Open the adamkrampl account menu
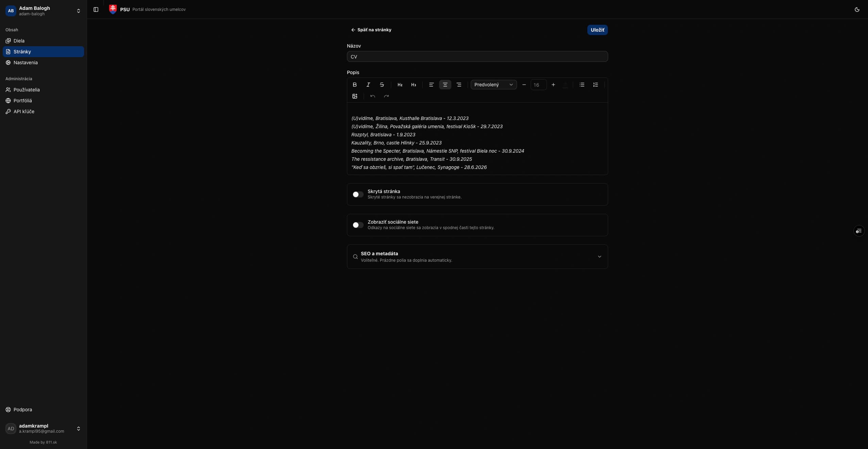 point(43,428)
